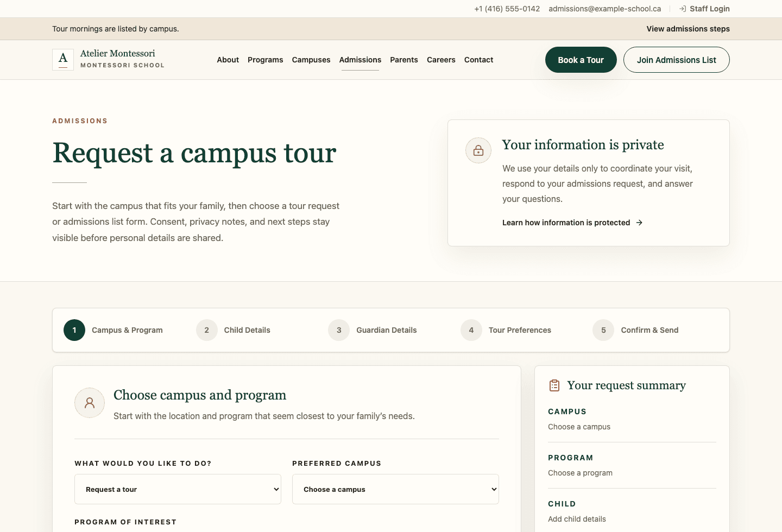Screen dimensions: 782x532
Task: Click the Staff Login arrow icon
Action: tap(683, 9)
